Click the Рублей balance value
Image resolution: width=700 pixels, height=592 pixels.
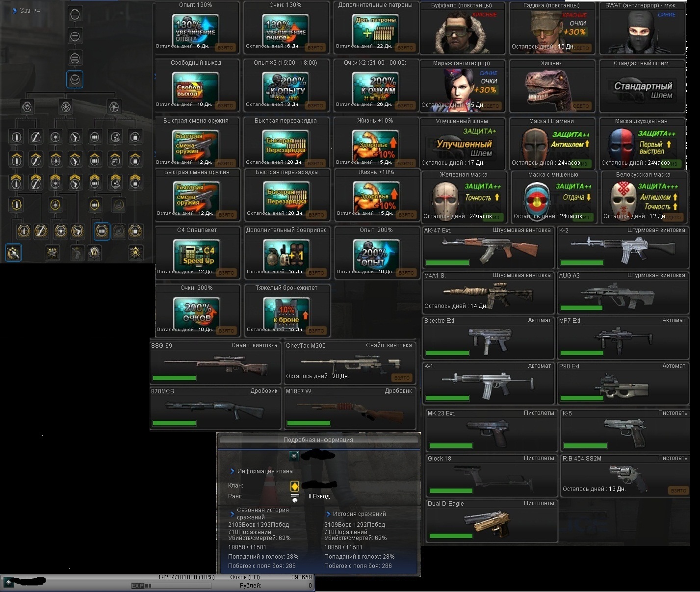tap(310, 586)
